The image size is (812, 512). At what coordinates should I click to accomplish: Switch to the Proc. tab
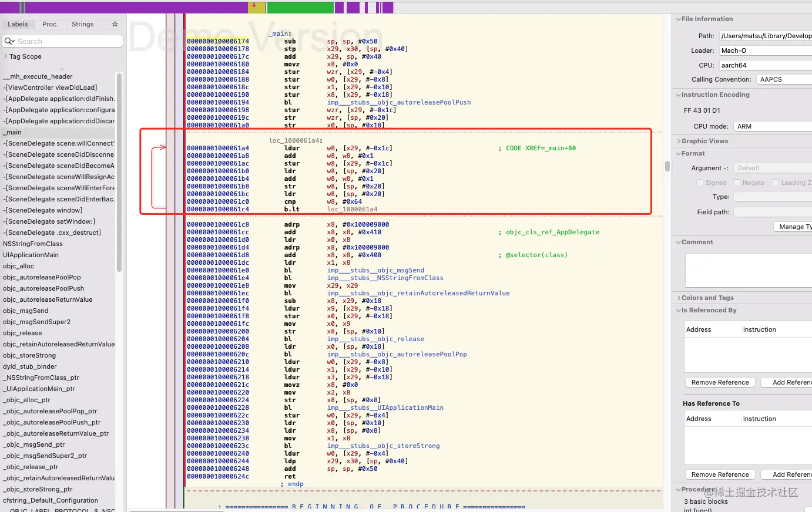point(51,24)
